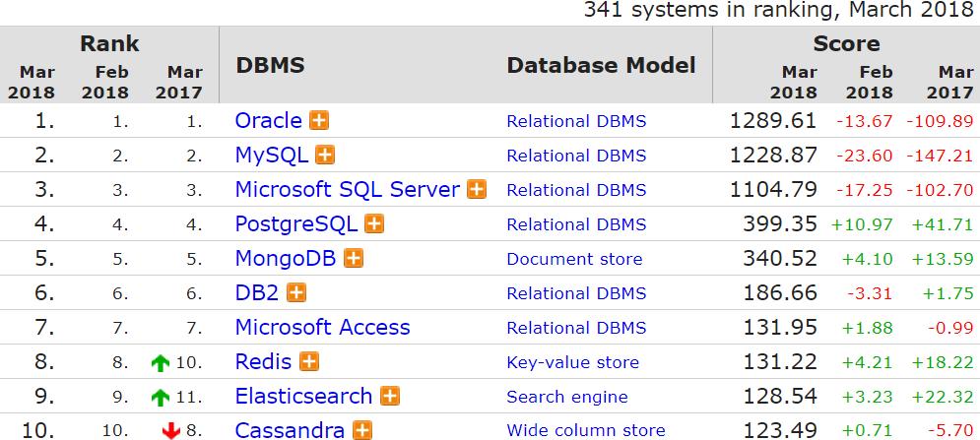
Task: Click Relational DBMS in Microsoft Access row
Action: tap(576, 328)
